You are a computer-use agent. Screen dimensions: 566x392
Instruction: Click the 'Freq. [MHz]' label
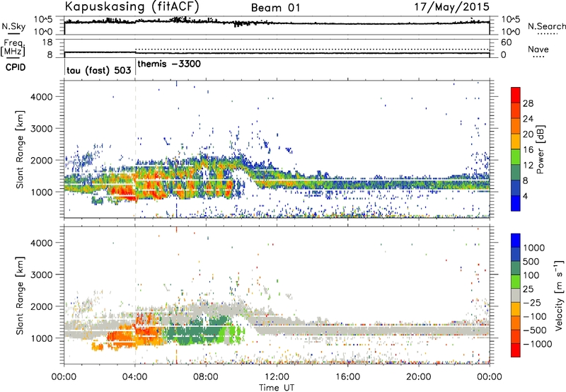coord(13,47)
